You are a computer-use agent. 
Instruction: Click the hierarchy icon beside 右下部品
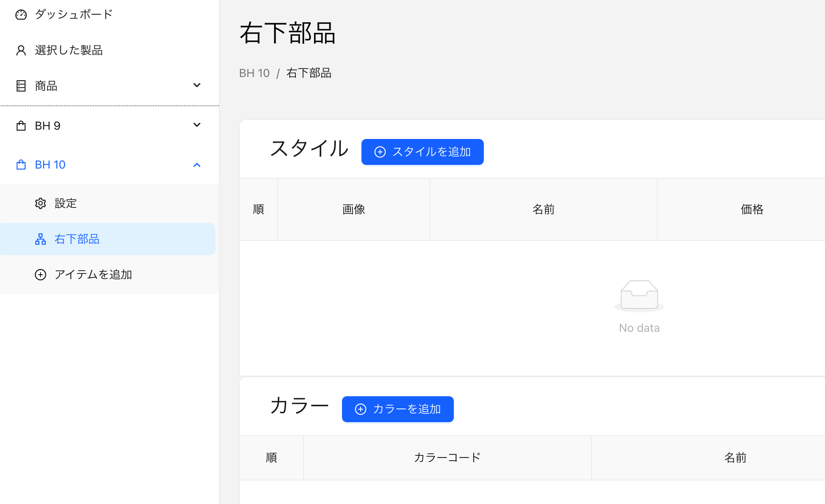pos(41,239)
